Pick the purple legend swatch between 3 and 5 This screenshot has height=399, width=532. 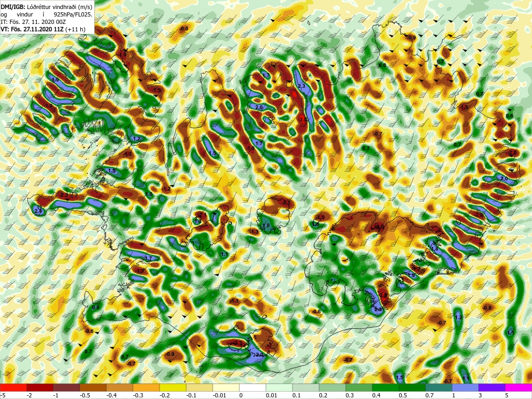(492, 388)
